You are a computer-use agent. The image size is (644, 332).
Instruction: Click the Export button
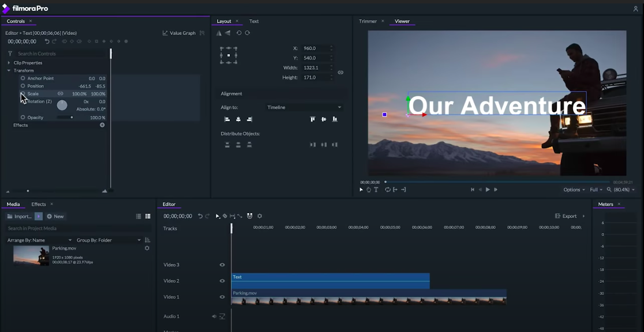click(x=566, y=216)
